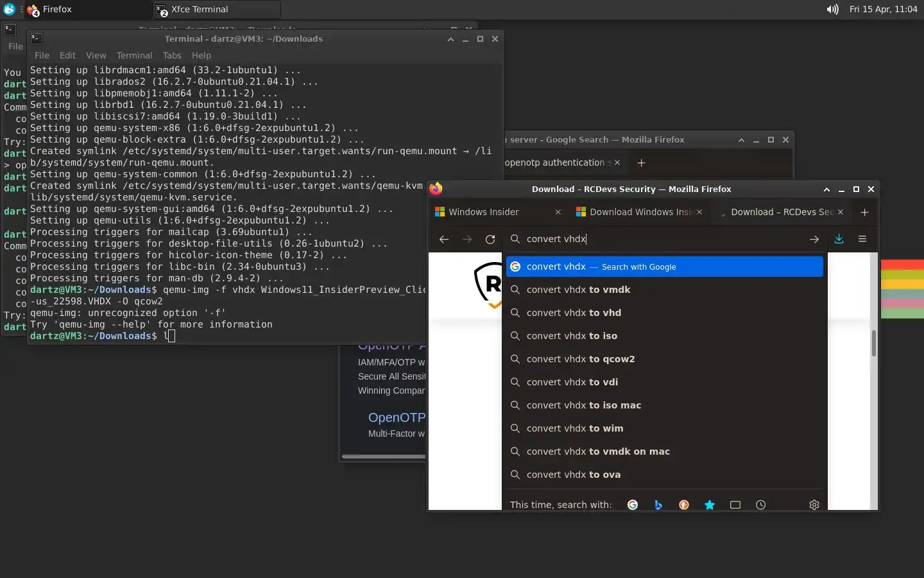Screen dimensions: 924x578
Task: Select convert vhdx Search with Google suggestion
Action: click(665, 267)
